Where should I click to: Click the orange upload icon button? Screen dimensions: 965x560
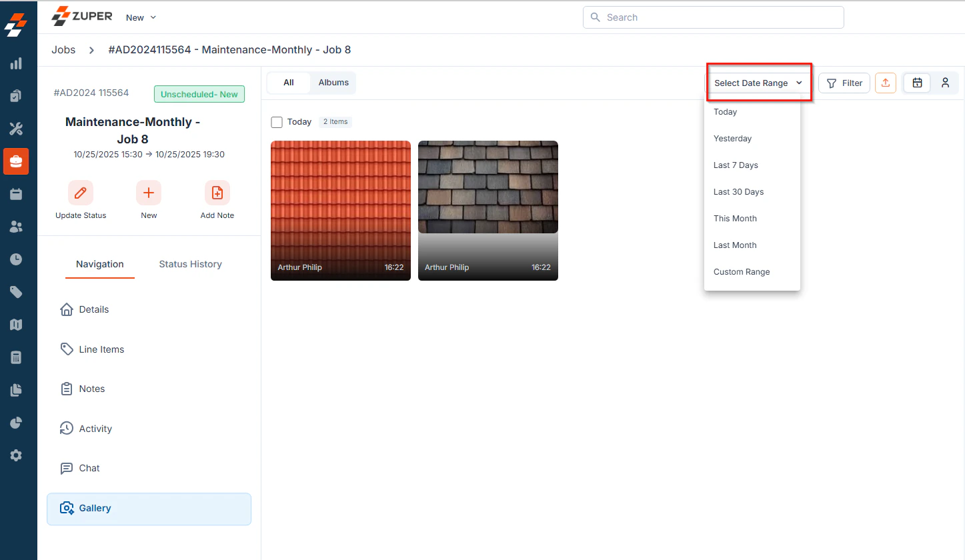pyautogui.click(x=886, y=83)
